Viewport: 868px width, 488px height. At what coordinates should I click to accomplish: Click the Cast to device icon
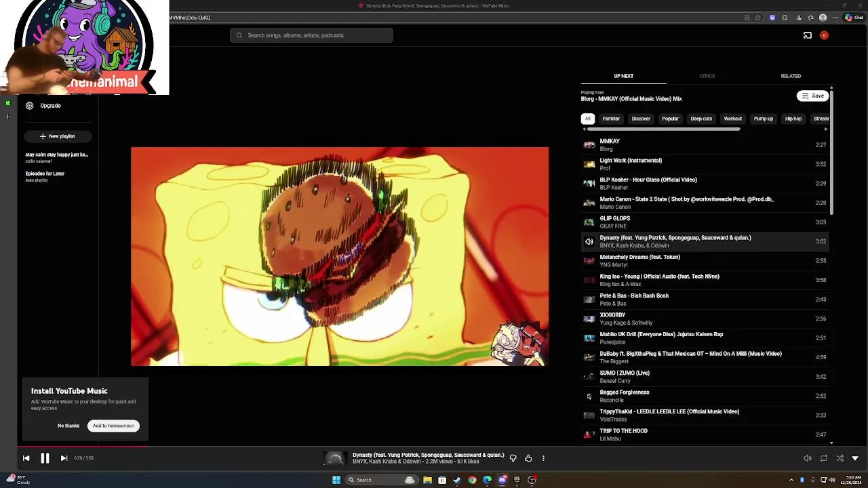(807, 35)
